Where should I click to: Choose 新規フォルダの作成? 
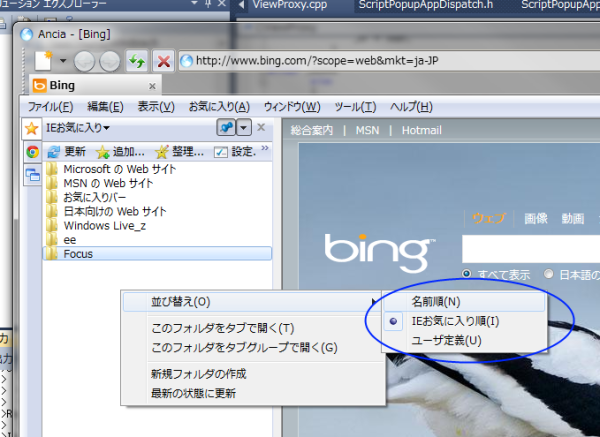[199, 374]
